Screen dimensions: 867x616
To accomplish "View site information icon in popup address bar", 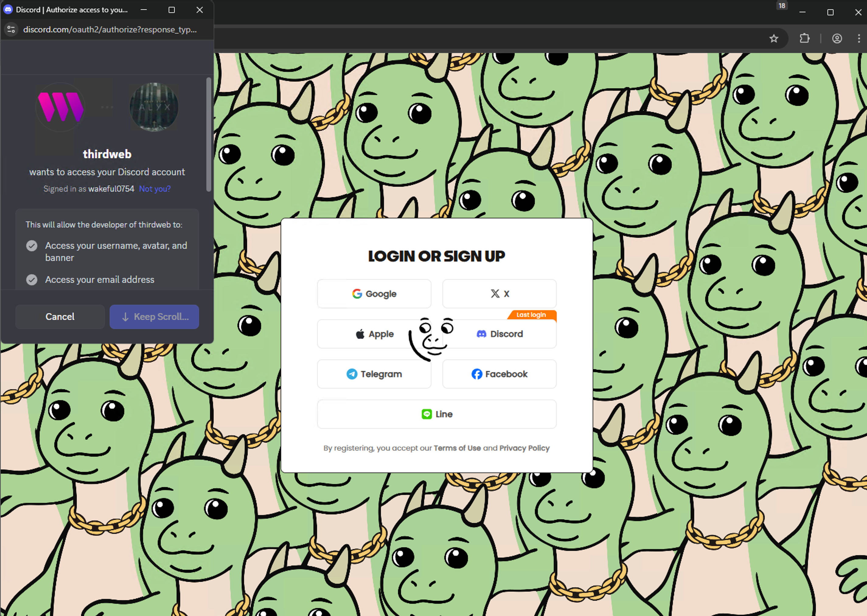I will (x=11, y=29).
